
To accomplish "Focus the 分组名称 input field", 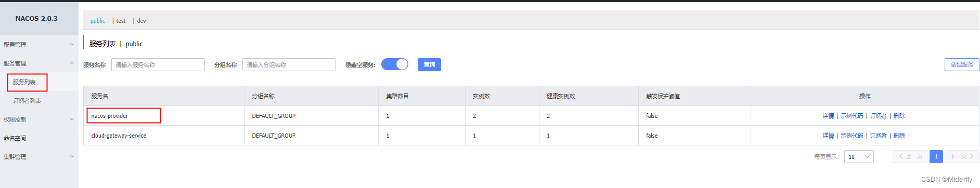I will 289,65.
